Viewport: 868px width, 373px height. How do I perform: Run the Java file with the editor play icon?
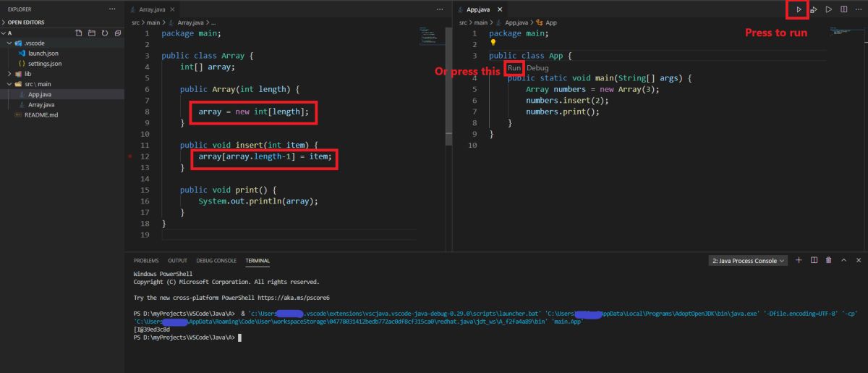click(799, 9)
